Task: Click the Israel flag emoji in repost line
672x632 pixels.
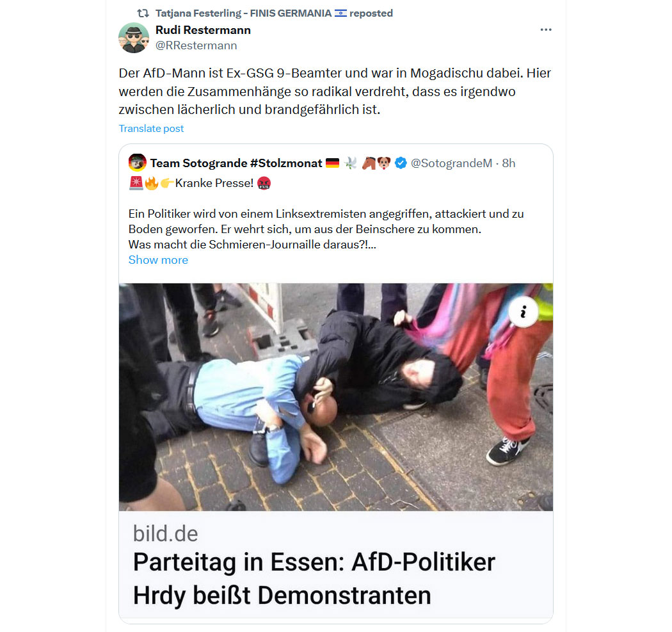Action: click(340, 13)
